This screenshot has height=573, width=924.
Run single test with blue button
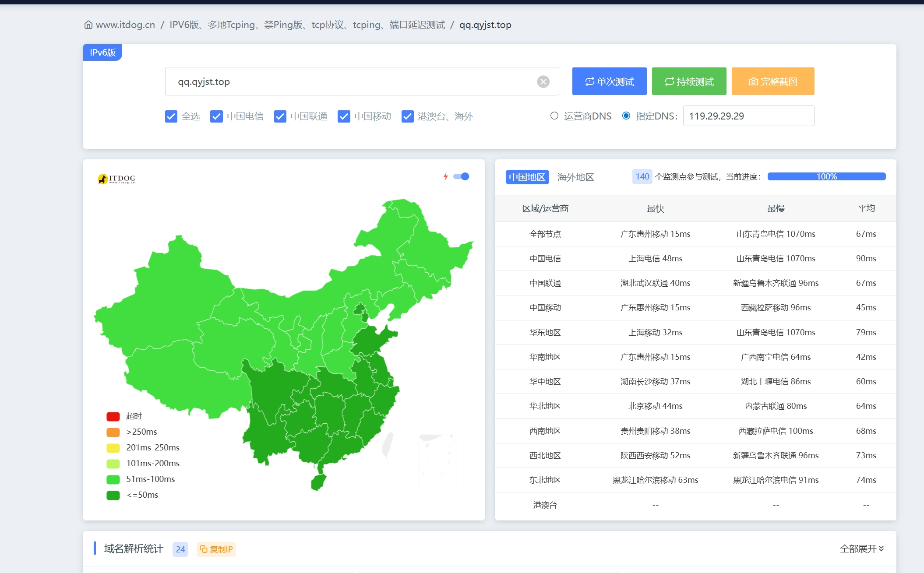(x=609, y=81)
